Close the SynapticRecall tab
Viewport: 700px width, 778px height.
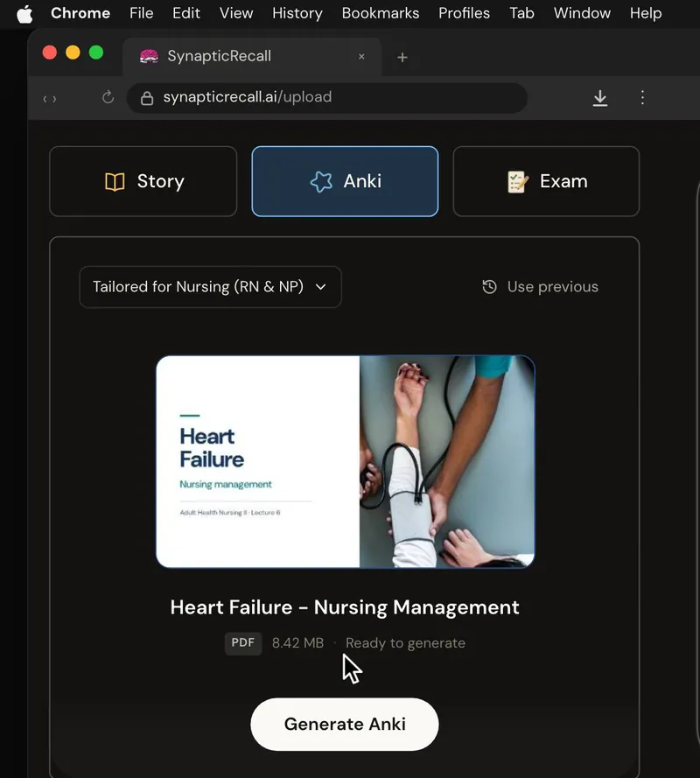tap(361, 57)
